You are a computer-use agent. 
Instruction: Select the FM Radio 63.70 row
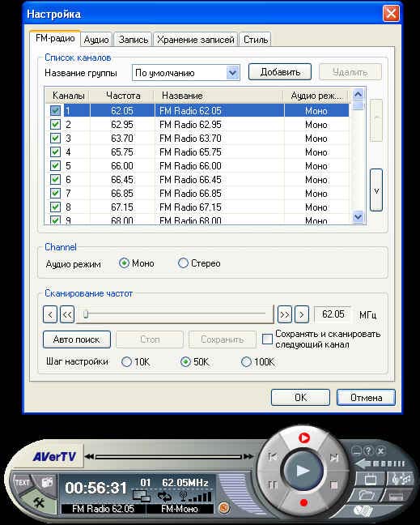tap(197, 139)
